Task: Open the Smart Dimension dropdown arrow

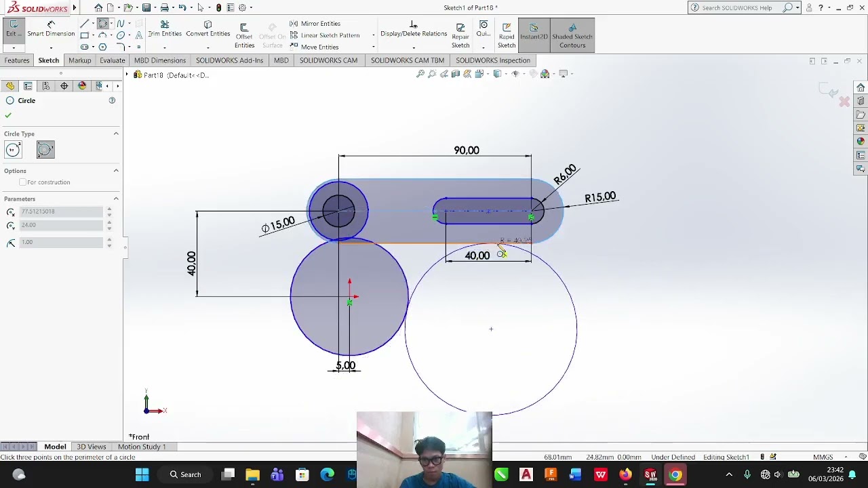Action: (51, 47)
